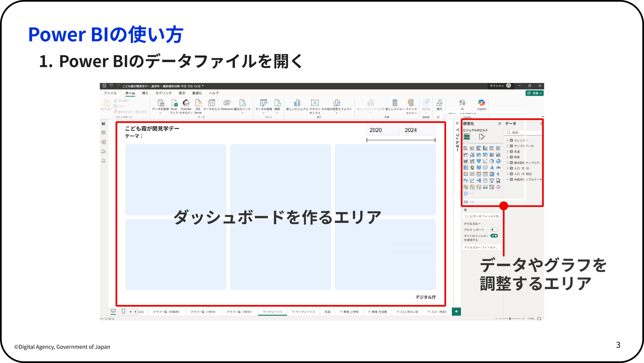644x363 pixels.
Task: Select the stacked bar chart visual
Action: pos(466,148)
